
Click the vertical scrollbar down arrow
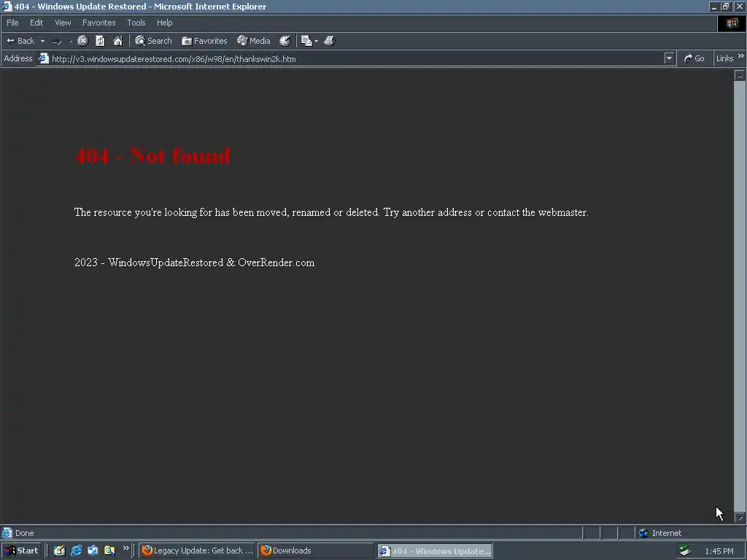tap(740, 518)
